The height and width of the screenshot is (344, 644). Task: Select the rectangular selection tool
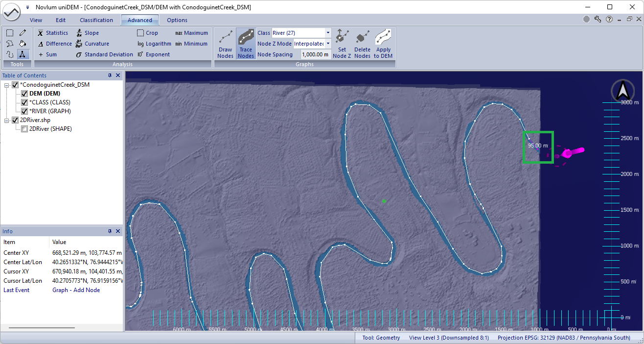[9, 33]
